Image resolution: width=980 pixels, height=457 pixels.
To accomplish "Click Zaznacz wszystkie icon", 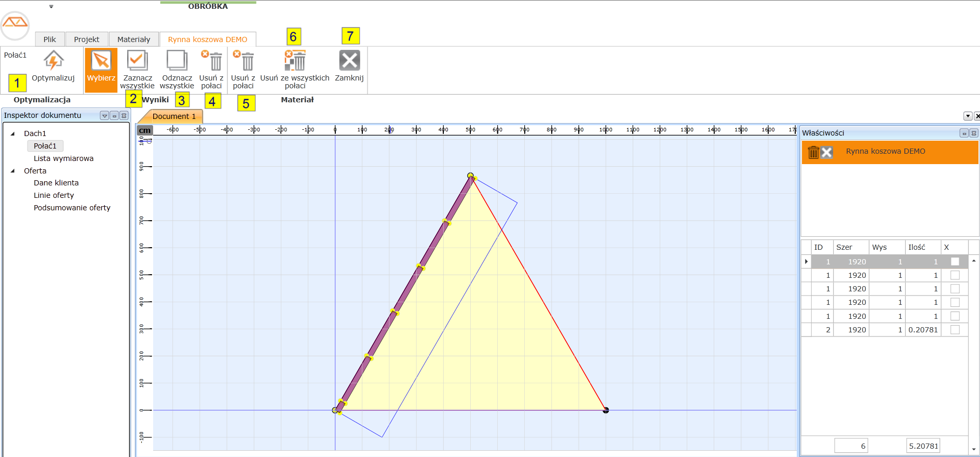I will pos(137,61).
